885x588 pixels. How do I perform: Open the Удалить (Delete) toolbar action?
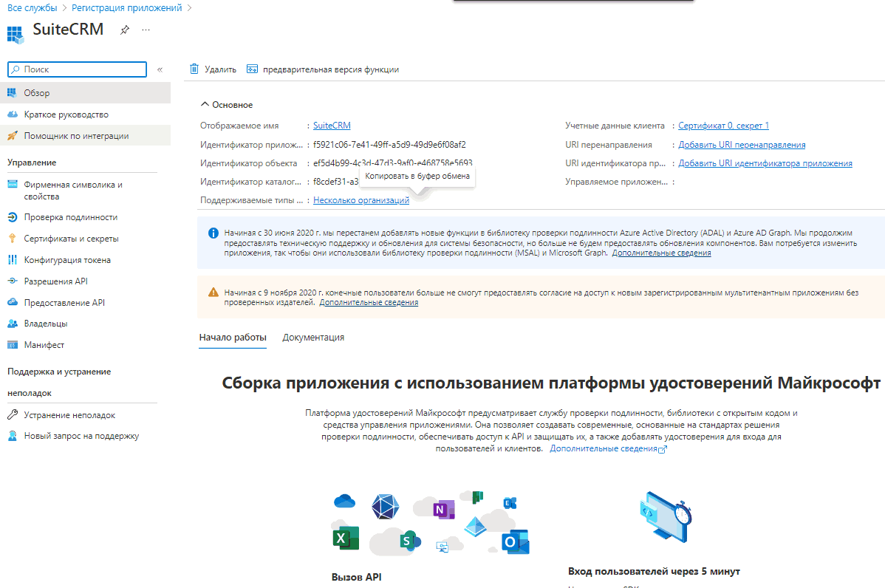(212, 68)
